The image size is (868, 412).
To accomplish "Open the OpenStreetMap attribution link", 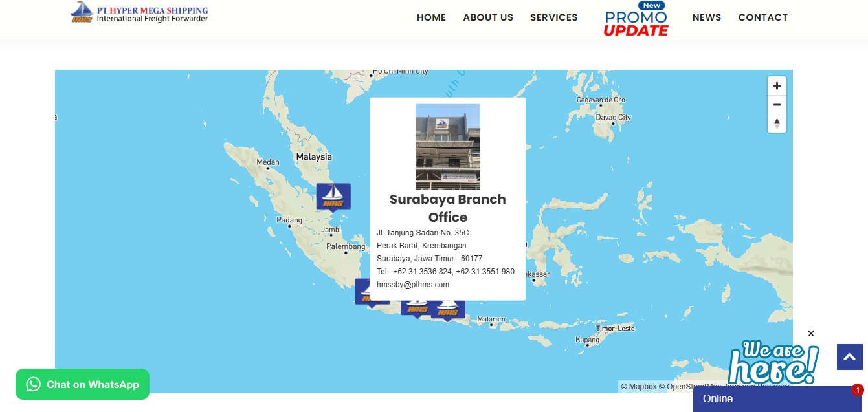I will 690,387.
